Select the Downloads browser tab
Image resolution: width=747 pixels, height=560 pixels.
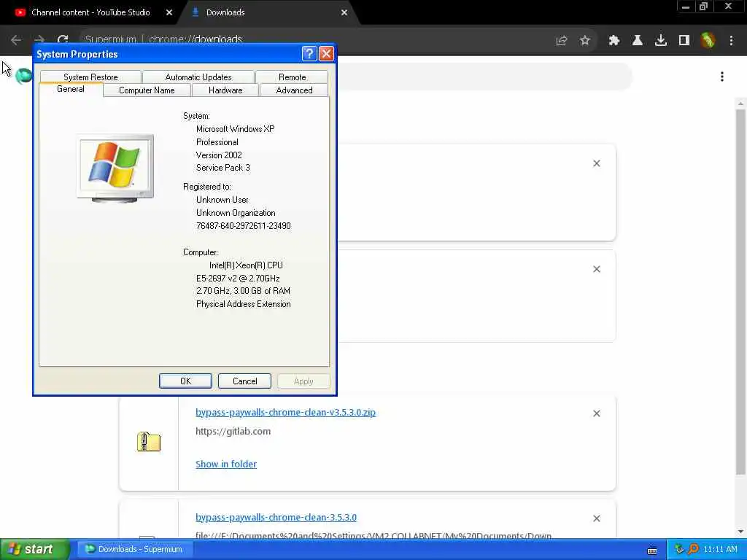click(225, 12)
